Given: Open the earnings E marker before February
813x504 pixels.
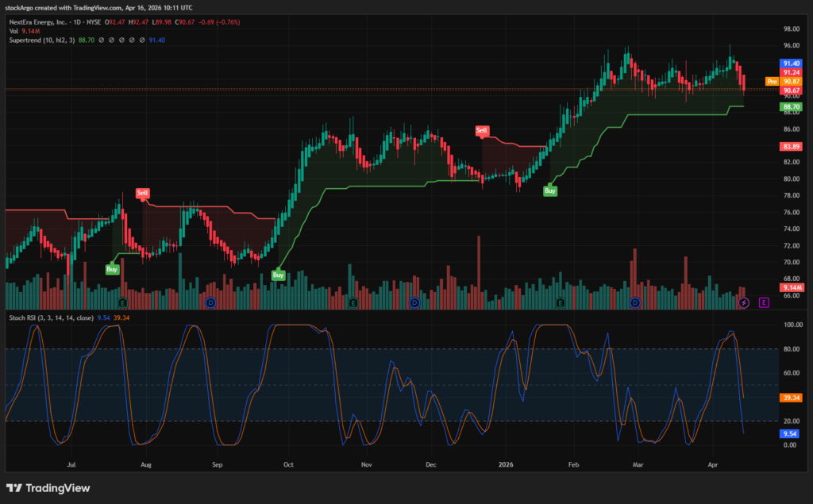Looking at the screenshot, I should 561,302.
